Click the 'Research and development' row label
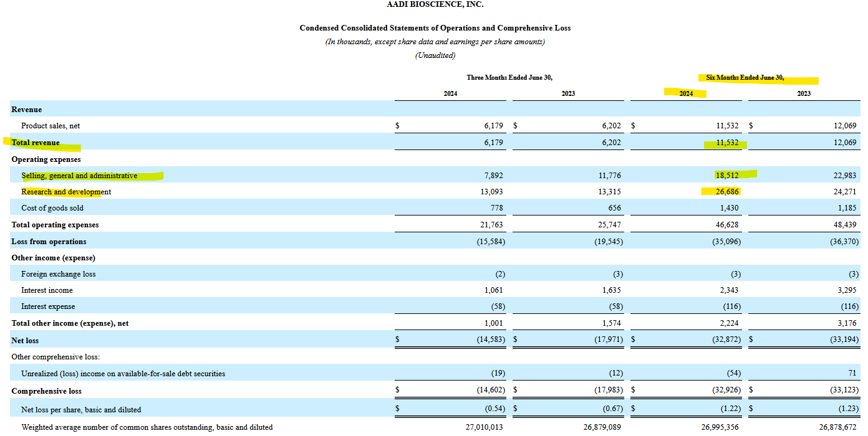 tap(66, 192)
